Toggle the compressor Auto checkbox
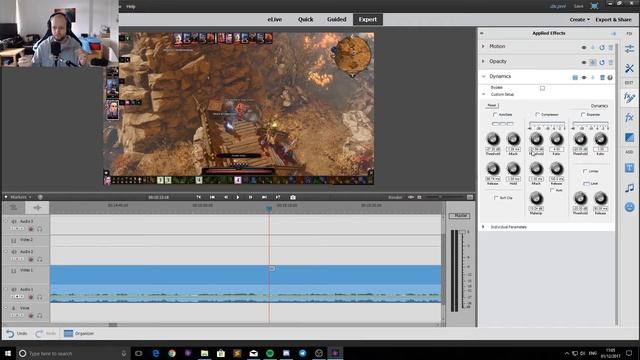The height and width of the screenshot is (360, 640). [x=552, y=190]
